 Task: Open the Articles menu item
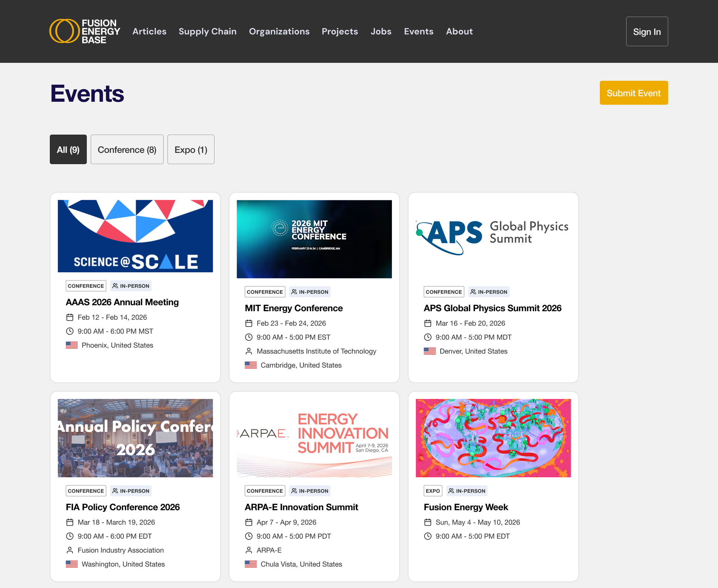point(149,31)
